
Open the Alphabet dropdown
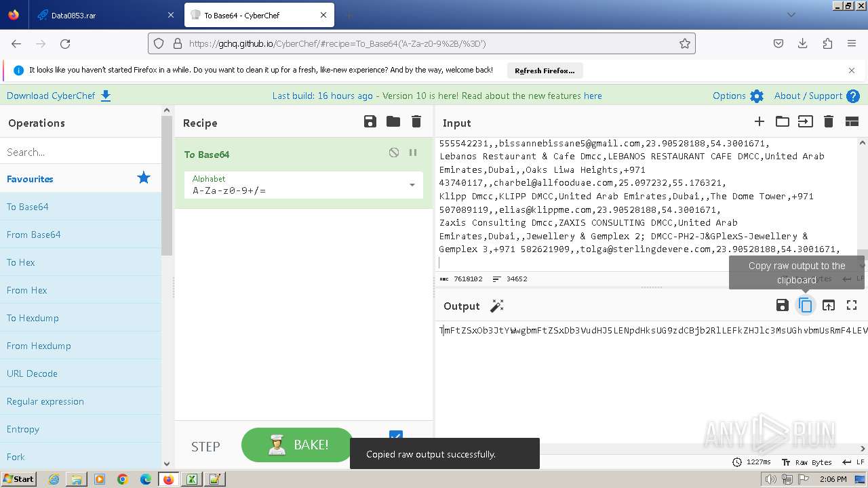coord(303,185)
